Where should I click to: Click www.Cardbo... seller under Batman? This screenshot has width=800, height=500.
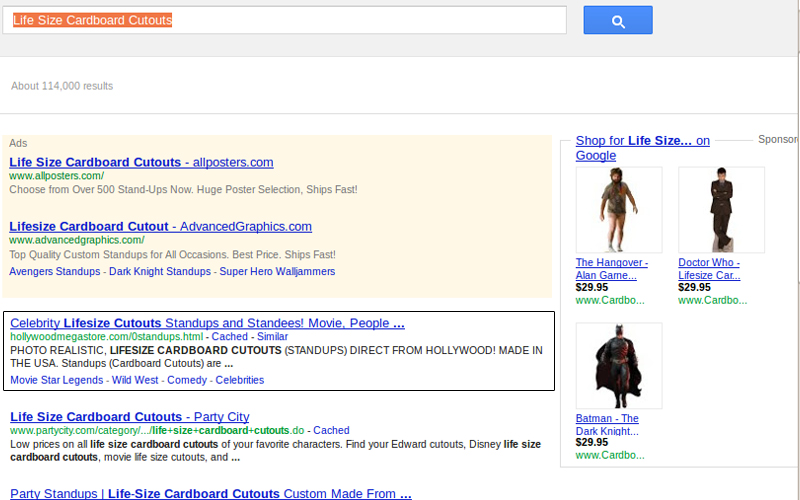tap(610, 456)
